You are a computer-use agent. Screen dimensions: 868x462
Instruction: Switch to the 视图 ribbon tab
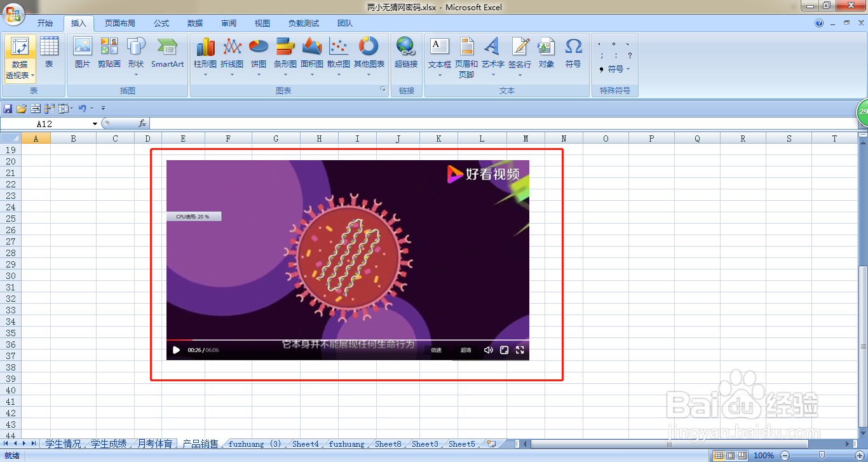[x=262, y=24]
